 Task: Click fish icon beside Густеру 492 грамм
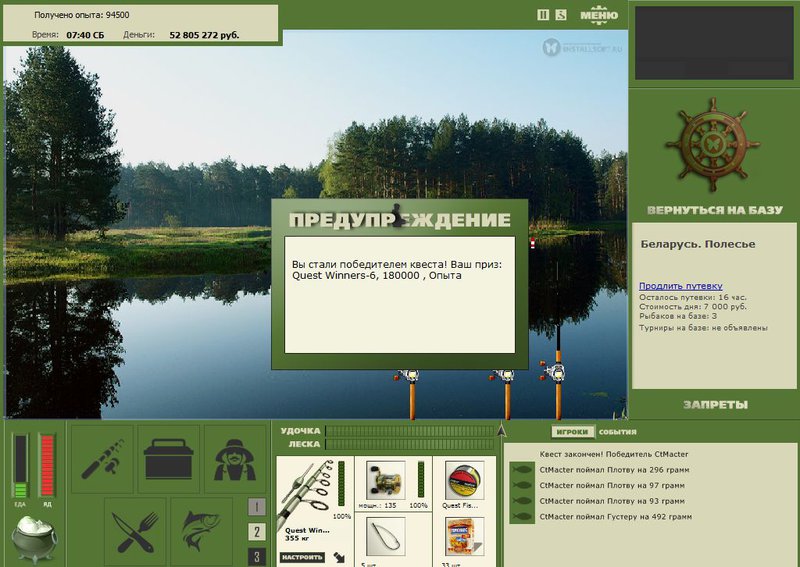coord(521,516)
